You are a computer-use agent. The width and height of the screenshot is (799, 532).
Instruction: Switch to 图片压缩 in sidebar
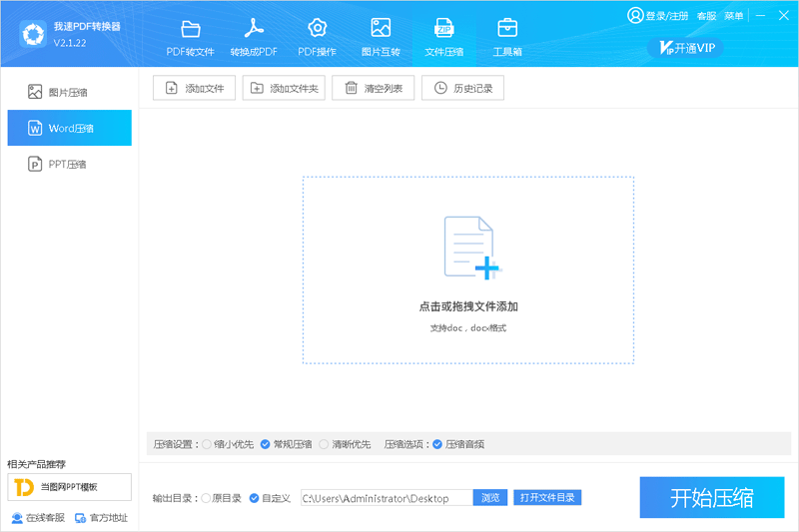68,92
